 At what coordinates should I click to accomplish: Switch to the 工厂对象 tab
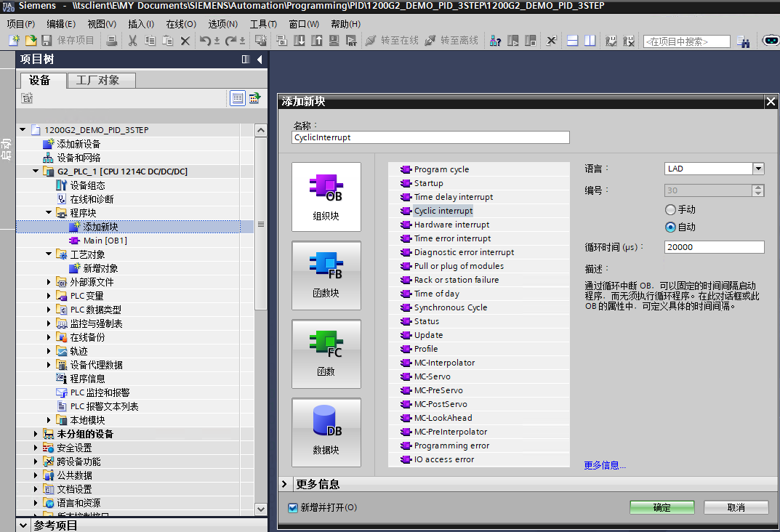97,80
